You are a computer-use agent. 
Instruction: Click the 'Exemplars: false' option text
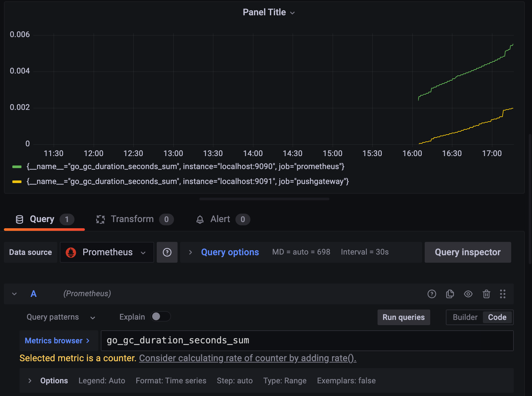click(x=346, y=381)
